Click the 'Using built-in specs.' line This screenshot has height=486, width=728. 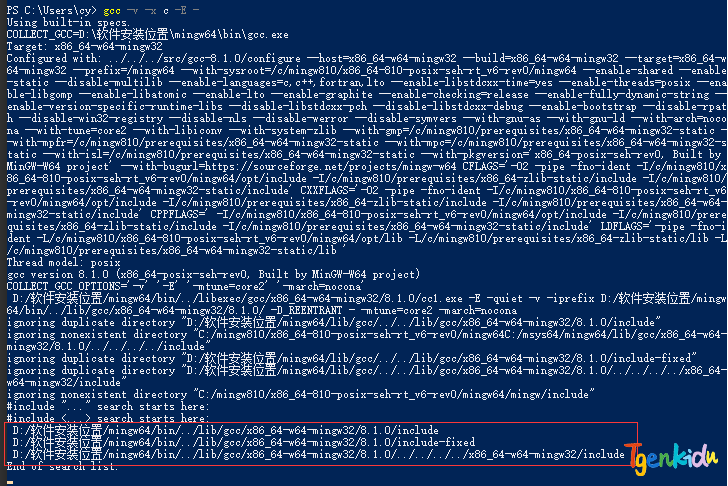point(68,22)
